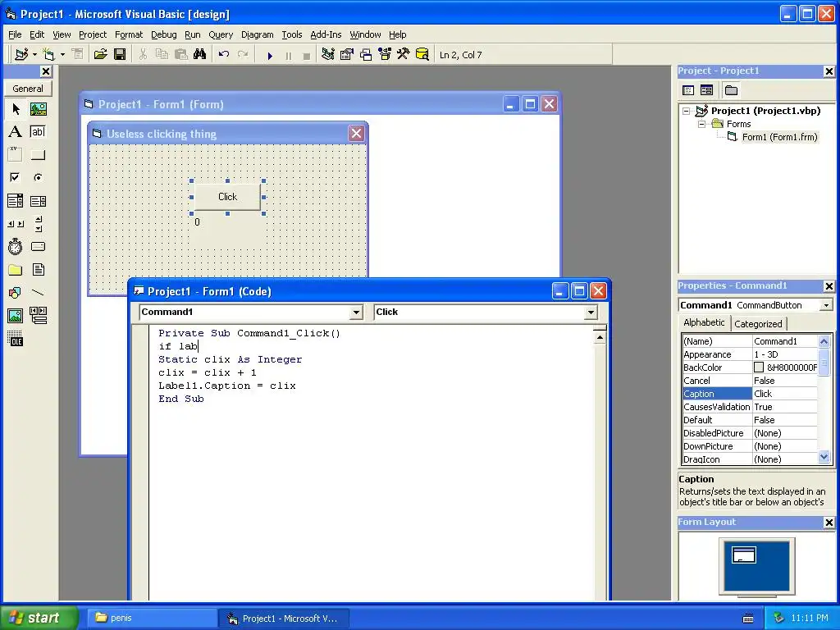840x630 pixels.
Task: Click the Form Layout Window toolbar icon
Action: point(366,54)
